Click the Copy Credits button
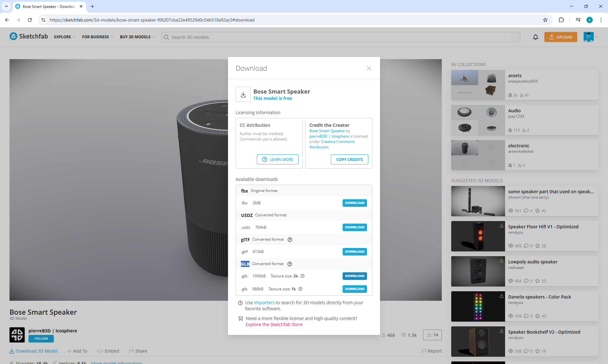This screenshot has width=608, height=364. (350, 160)
